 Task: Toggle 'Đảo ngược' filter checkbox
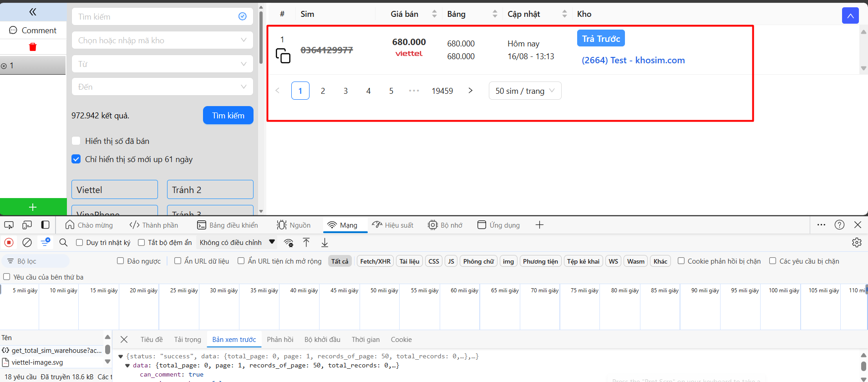120,261
